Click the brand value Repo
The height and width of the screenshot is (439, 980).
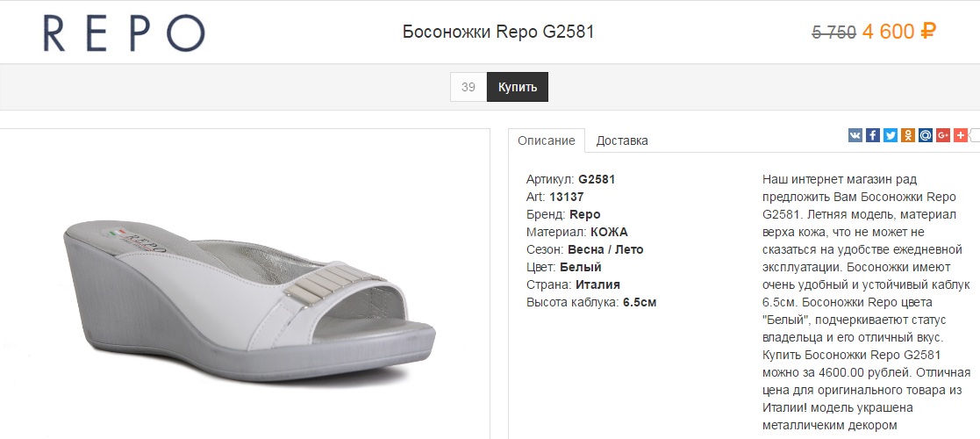click(585, 214)
